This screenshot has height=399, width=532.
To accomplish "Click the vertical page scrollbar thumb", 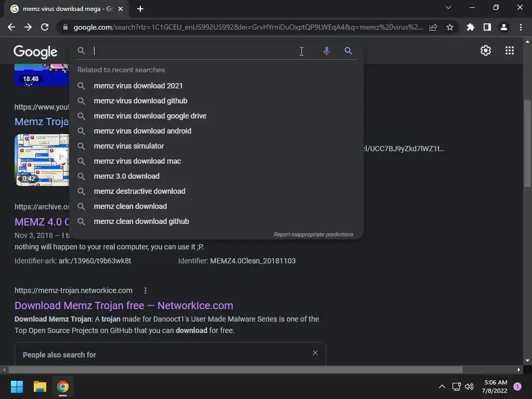I will pyautogui.click(x=527, y=143).
